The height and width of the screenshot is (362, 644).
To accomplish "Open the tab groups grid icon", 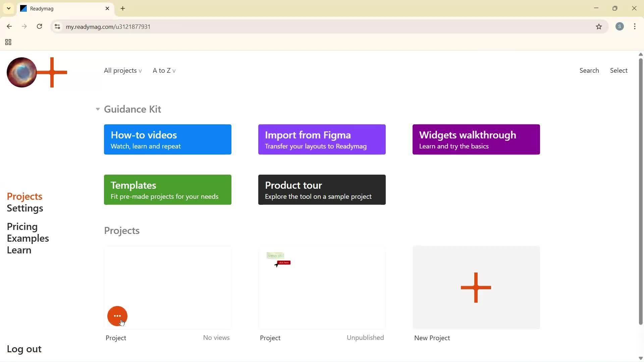I will 8,42.
